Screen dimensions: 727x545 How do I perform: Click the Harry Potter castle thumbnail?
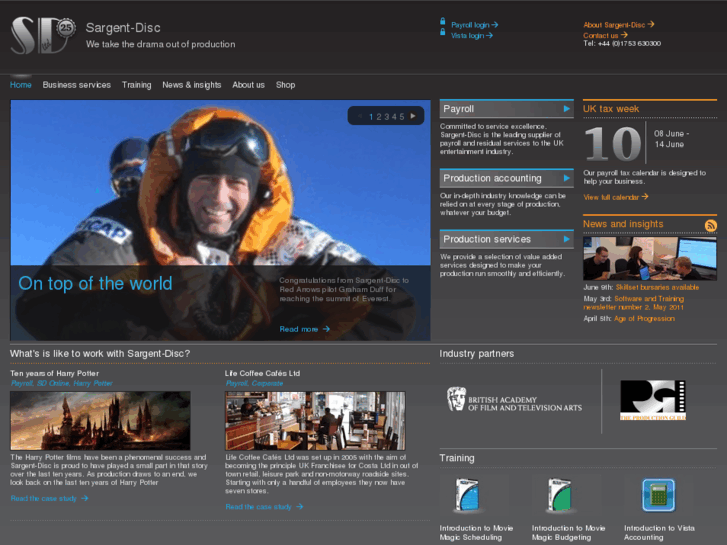pos(100,420)
